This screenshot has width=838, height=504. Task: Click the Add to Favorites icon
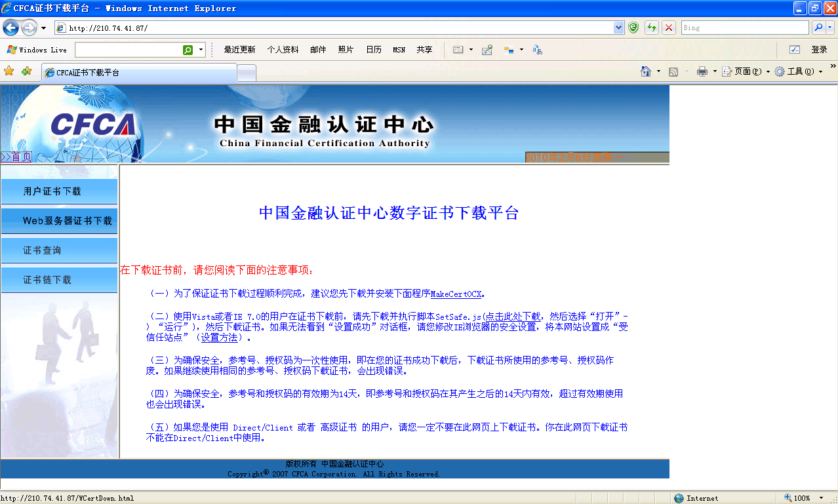(26, 71)
